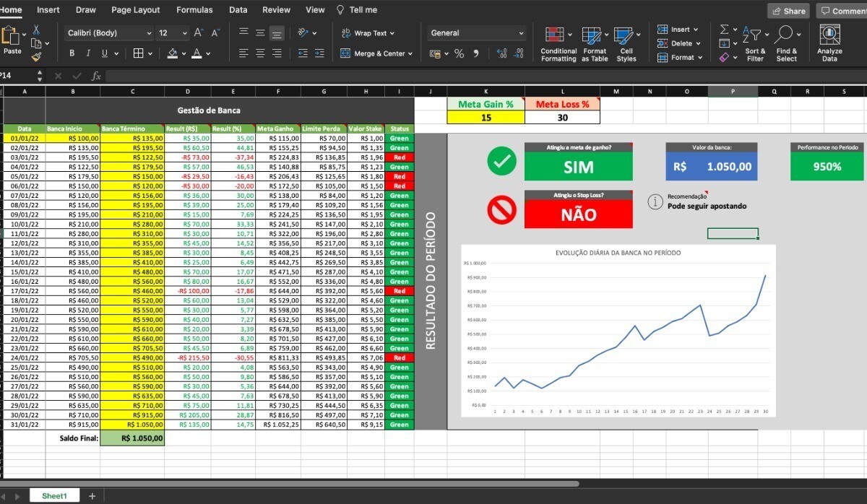The image size is (867, 504).
Task: Click the Cut scissors icon
Action: coord(36,30)
